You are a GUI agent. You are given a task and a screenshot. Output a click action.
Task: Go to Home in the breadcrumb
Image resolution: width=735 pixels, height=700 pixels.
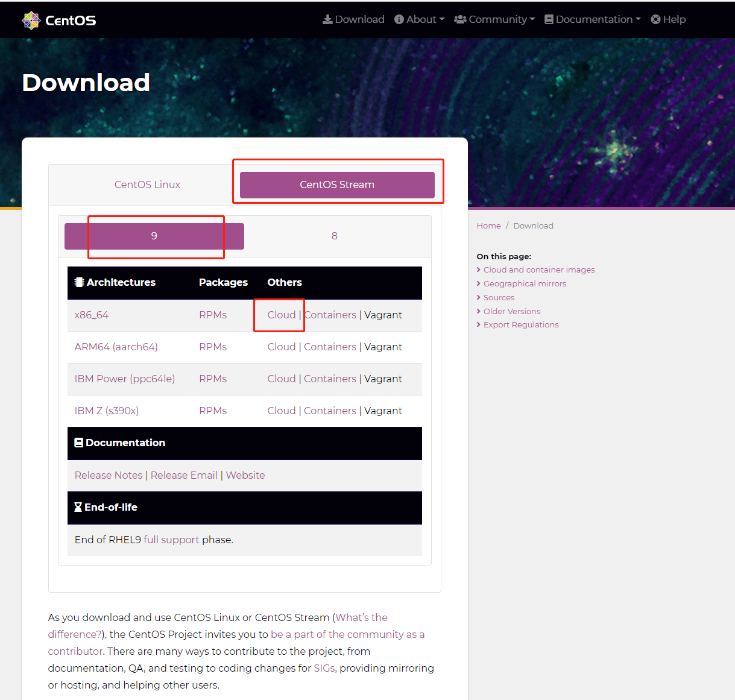click(x=488, y=225)
